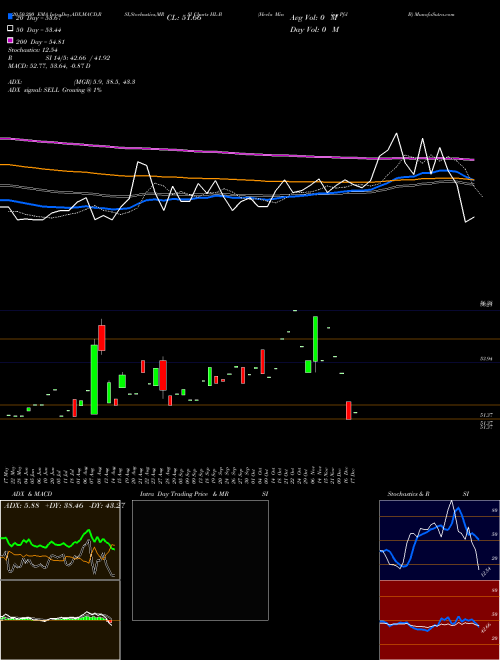
Task: Click the 'CL: 51.66' closing price label
Action: tap(184, 18)
